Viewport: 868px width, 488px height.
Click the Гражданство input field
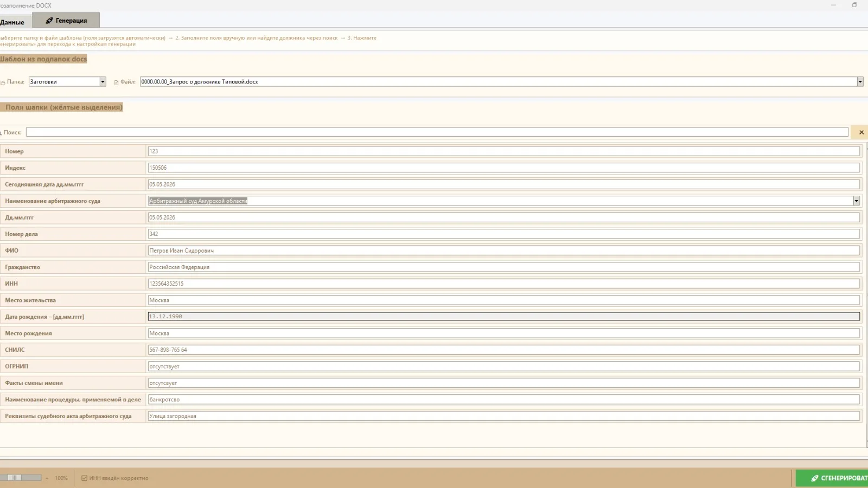click(504, 267)
